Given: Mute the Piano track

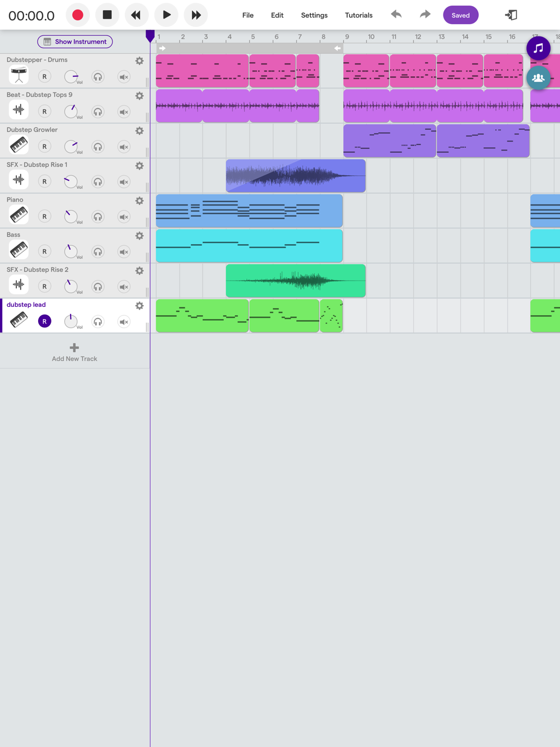Looking at the screenshot, I should point(124,217).
